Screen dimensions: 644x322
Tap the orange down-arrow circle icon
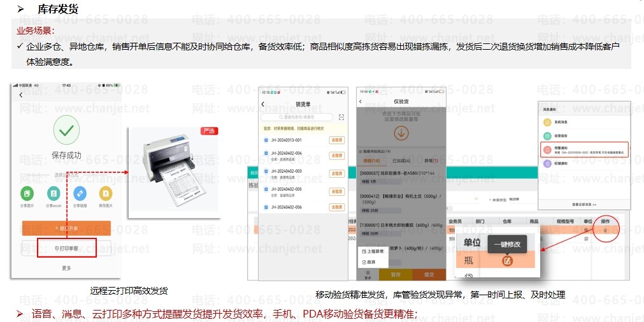pyautogui.click(x=401, y=133)
